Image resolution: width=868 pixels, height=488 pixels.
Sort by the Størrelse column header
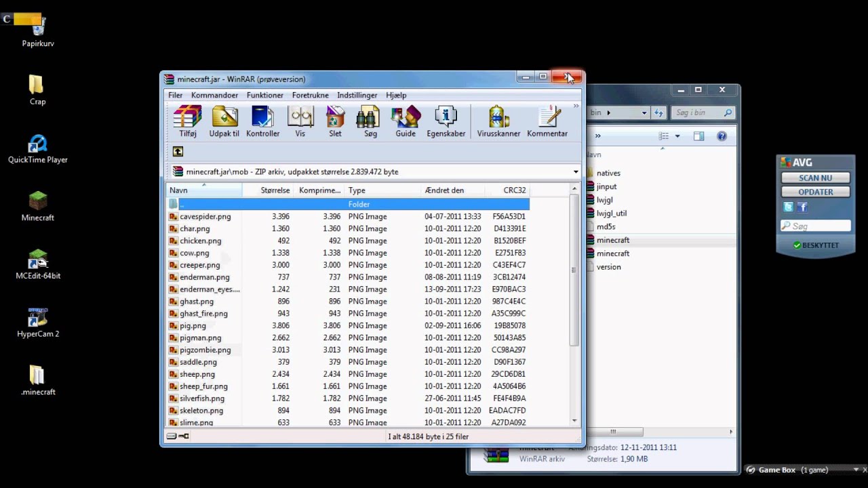268,190
